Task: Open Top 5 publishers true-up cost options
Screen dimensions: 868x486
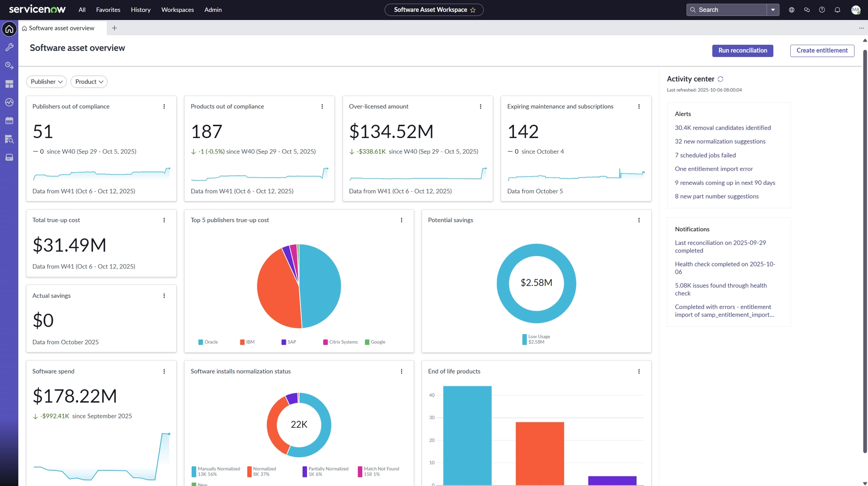Action: click(x=401, y=220)
